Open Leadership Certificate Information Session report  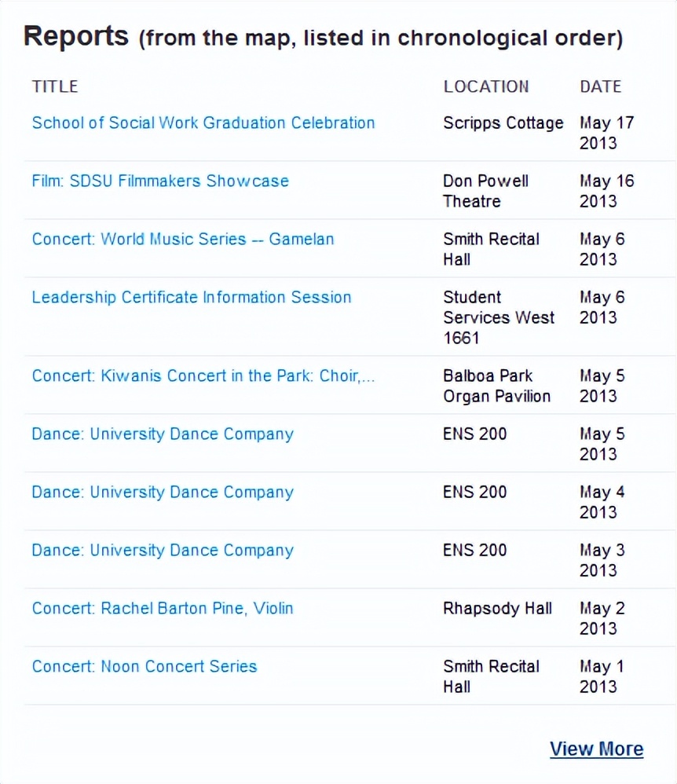coord(192,297)
